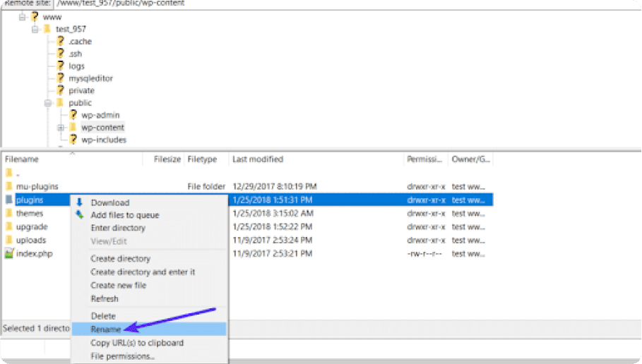Select Copy URL(s) to clipboard
Screen dimensions: 642x364
click(x=149, y=343)
